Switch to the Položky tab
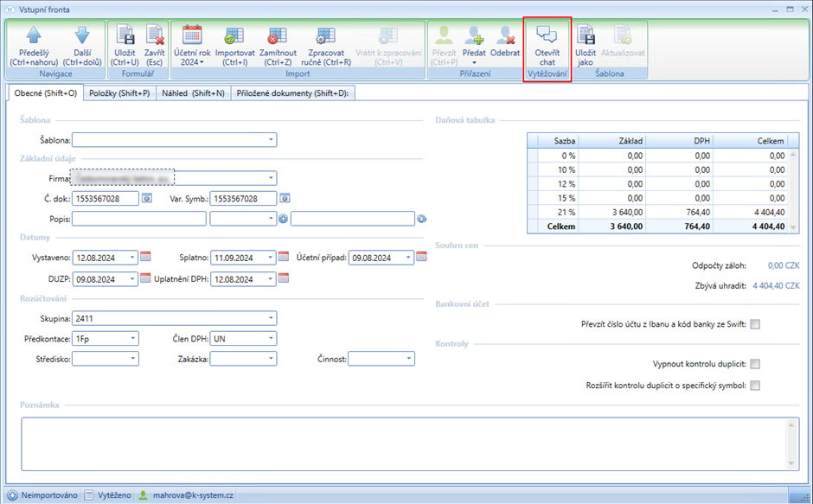This screenshot has width=813, height=504. (x=119, y=93)
